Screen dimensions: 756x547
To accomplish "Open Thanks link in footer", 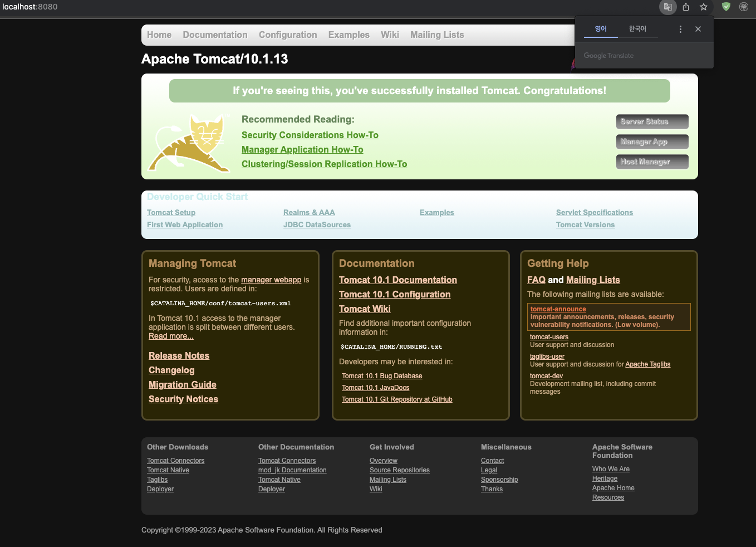I will (492, 489).
